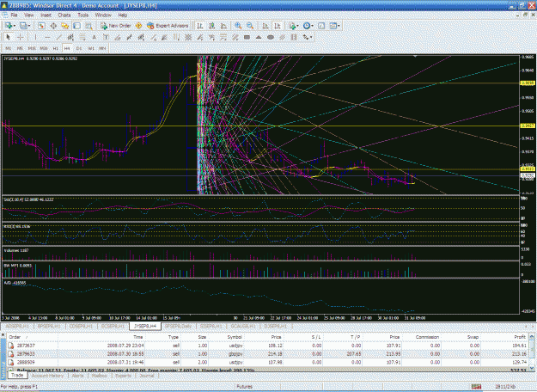Switch to line chart display
The width and height of the screenshot is (537, 392).
[x=223, y=26]
